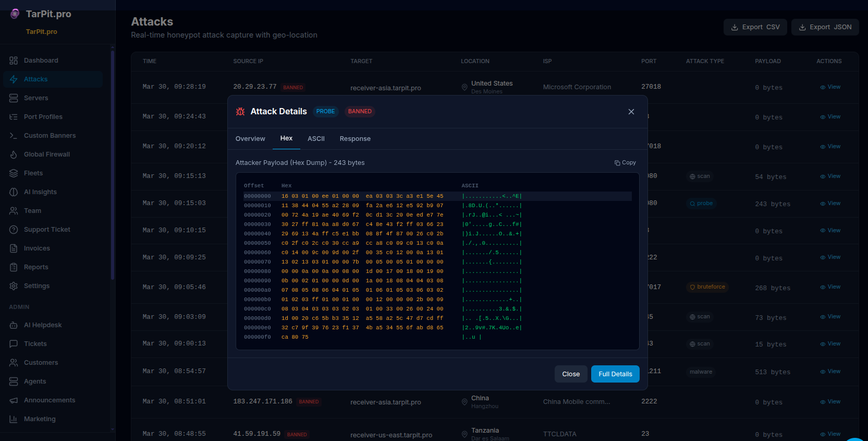868x441 pixels.
Task: Select the Hex tab
Action: click(286, 138)
